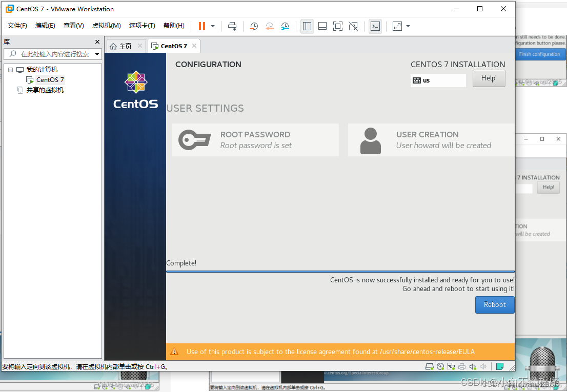Select 共享的虚拟机 in the library tree
Screen dimensions: 567x392
point(45,90)
